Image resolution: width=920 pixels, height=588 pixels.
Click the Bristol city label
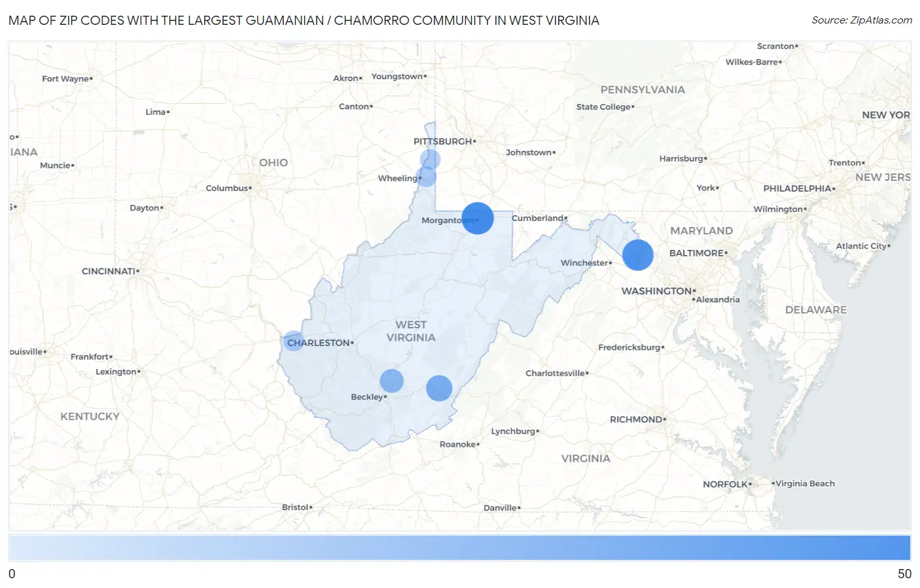295,508
